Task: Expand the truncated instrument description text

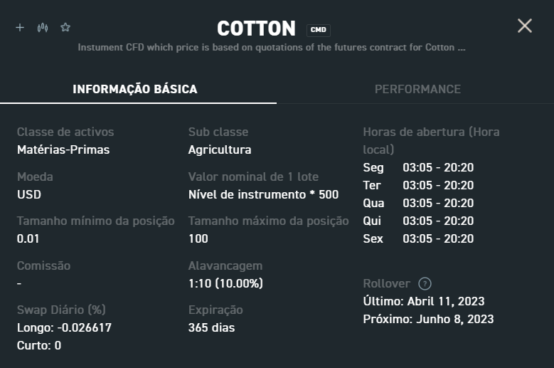Action: [271, 47]
